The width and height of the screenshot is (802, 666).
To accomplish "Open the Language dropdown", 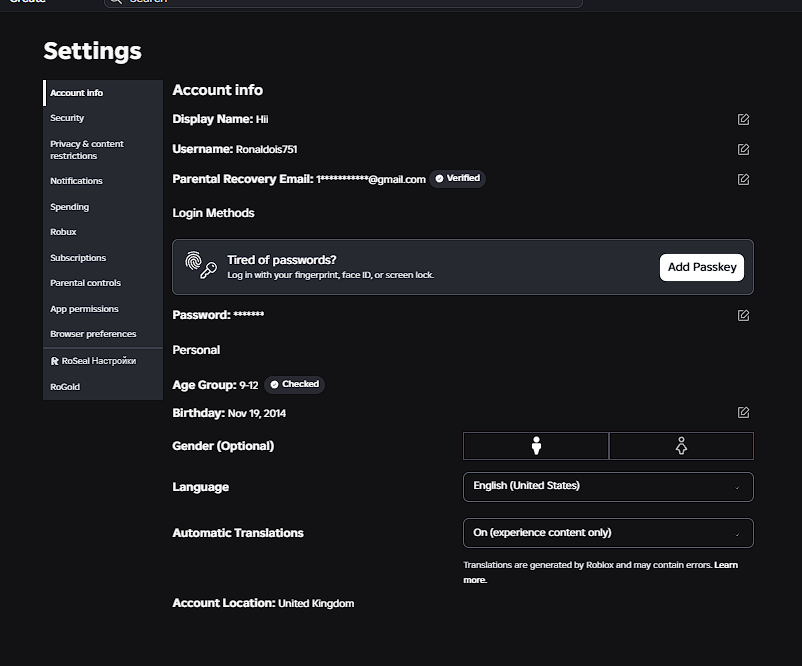I will click(x=608, y=486).
